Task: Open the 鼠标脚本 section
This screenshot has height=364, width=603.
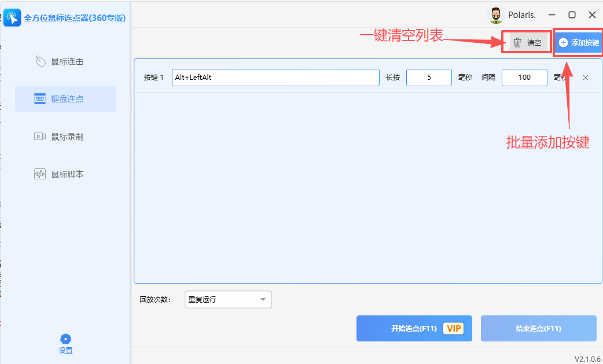Action: (x=65, y=174)
